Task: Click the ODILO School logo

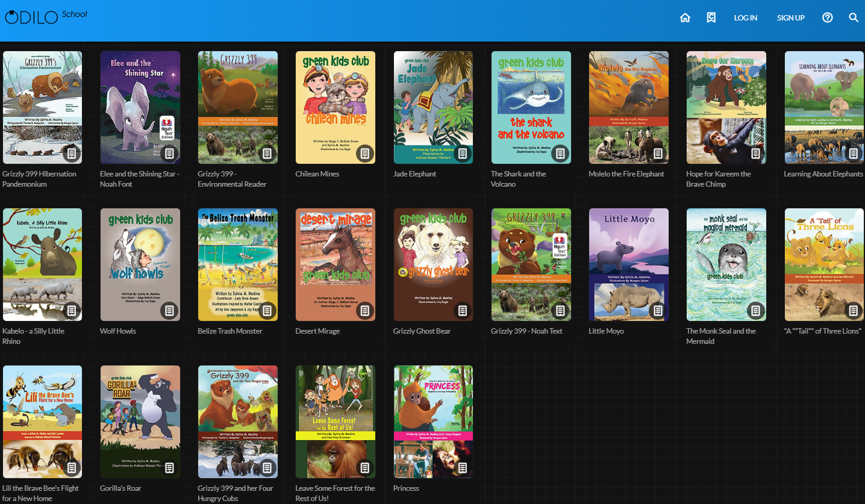Action: pyautogui.click(x=46, y=16)
